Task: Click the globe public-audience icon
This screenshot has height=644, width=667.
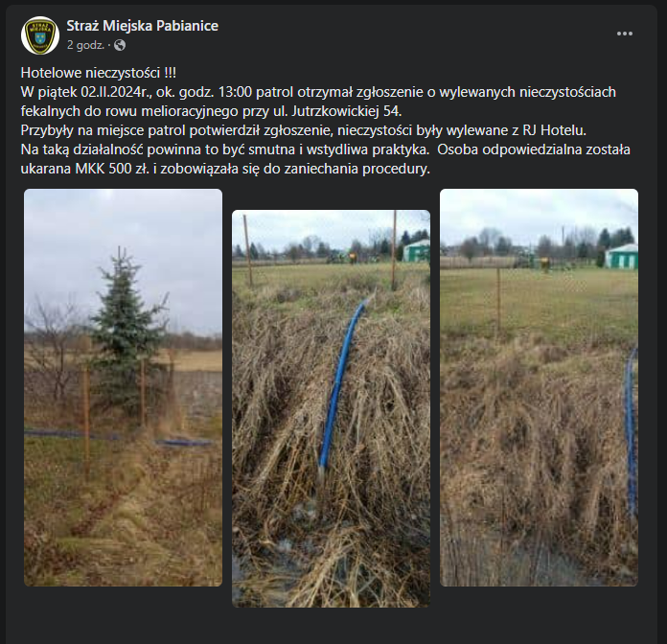Action: click(120, 45)
